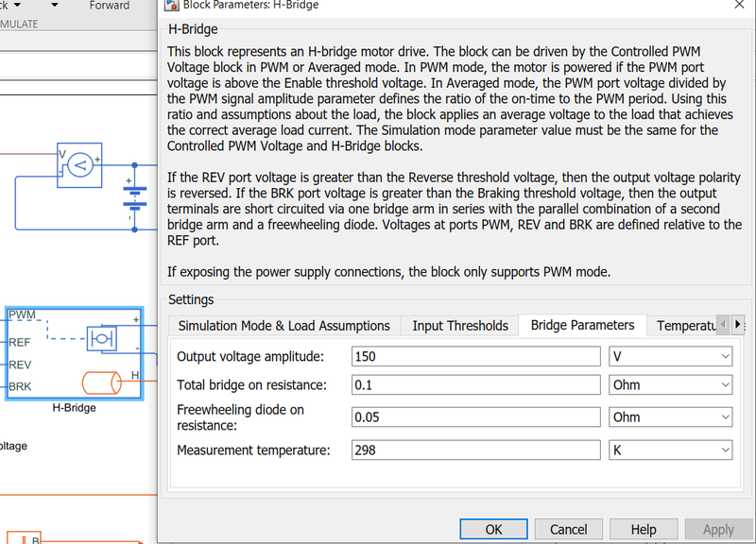
Task: Click the right arrow to reveal more parameter tabs
Action: (x=738, y=324)
